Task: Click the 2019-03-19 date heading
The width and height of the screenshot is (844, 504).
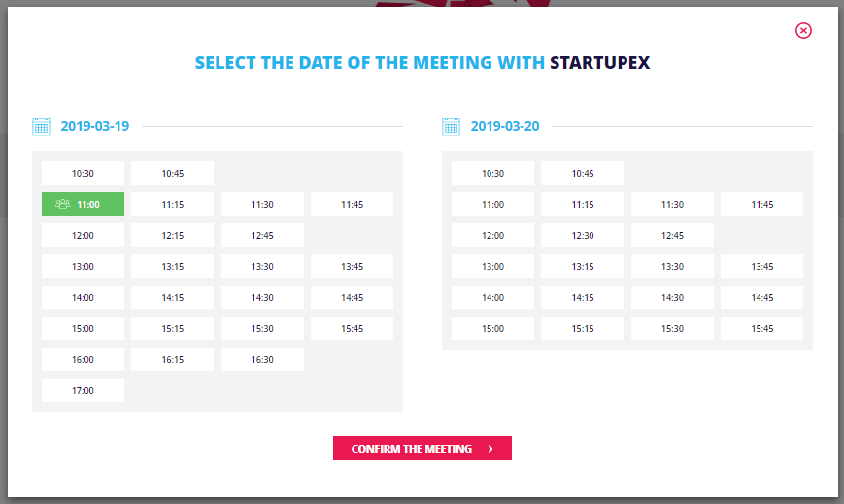Action: (95, 126)
